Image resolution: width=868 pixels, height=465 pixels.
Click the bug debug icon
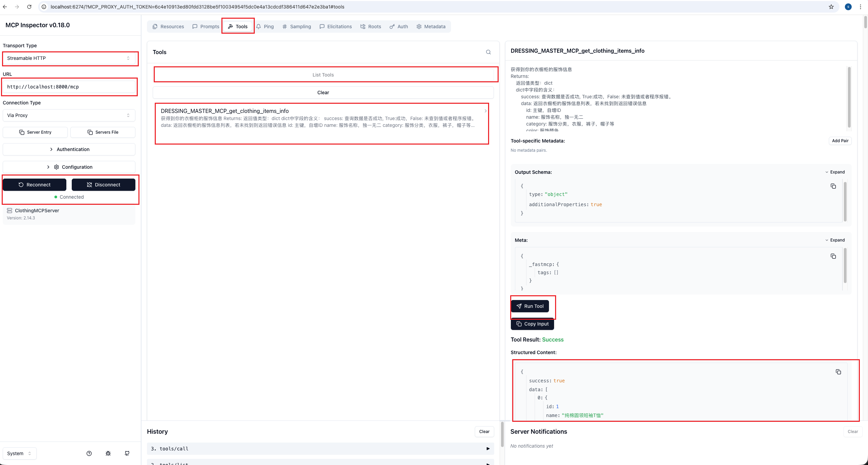pos(108,453)
